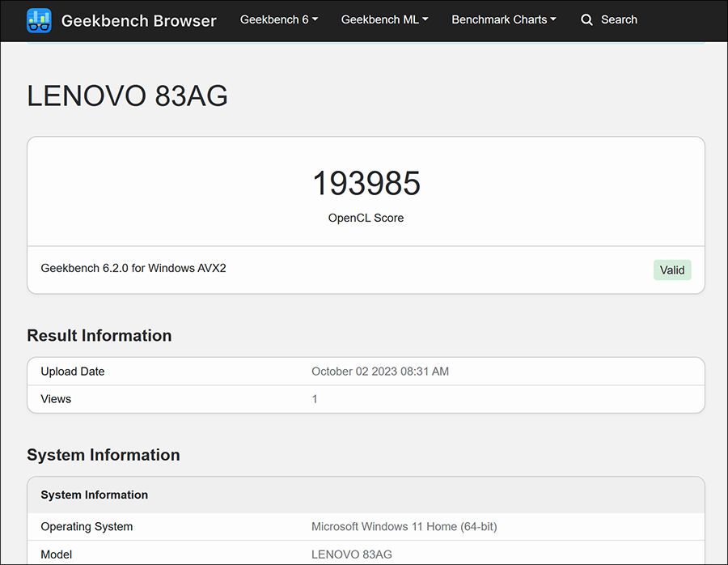Select the LENOVO 83AG page title
728x565 pixels.
click(x=127, y=96)
